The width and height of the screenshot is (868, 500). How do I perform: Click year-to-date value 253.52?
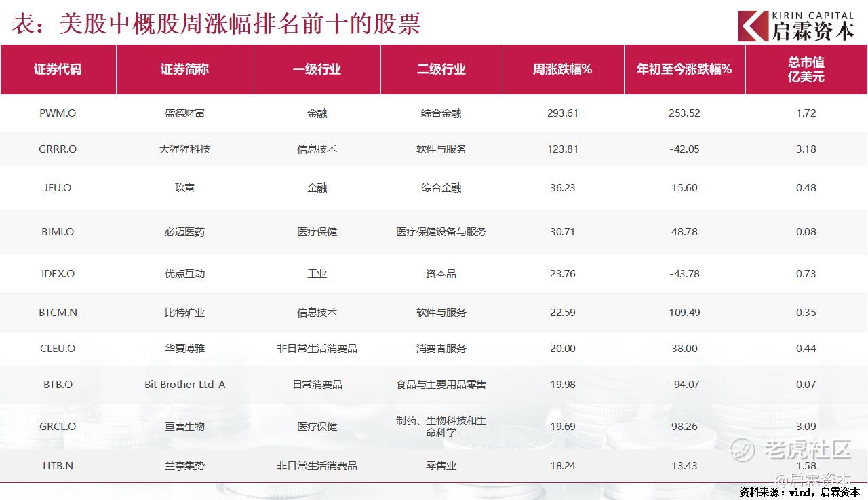coord(684,113)
